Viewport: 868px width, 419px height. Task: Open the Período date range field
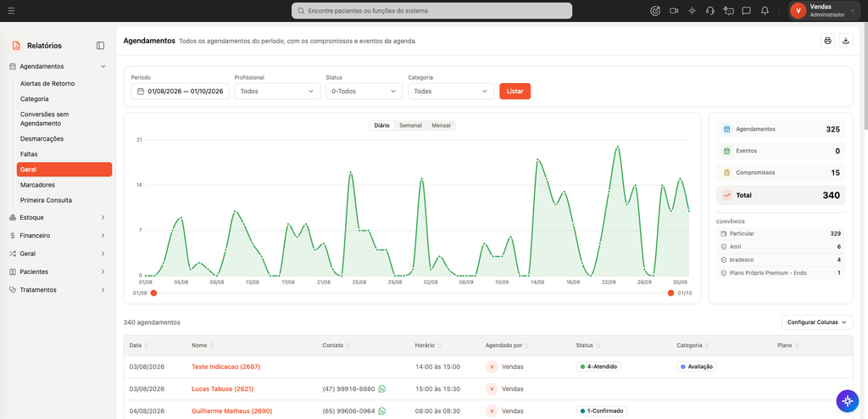pos(180,91)
